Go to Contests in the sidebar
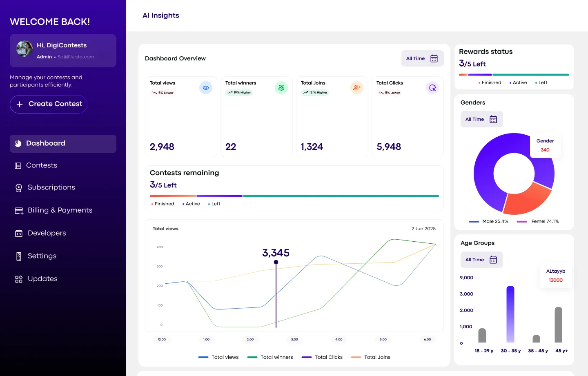Viewport: 588px width, 376px height. (41, 165)
